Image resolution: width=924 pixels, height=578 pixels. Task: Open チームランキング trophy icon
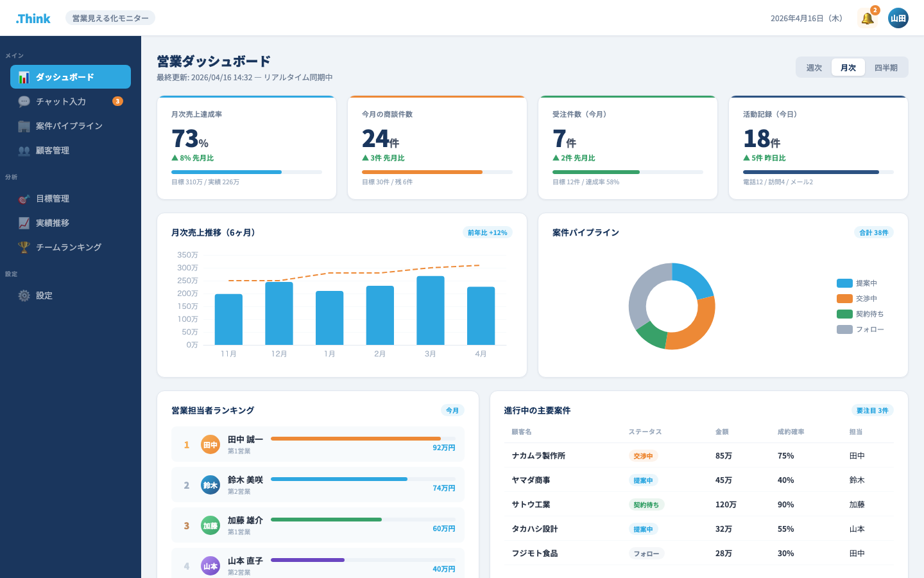[x=24, y=247]
